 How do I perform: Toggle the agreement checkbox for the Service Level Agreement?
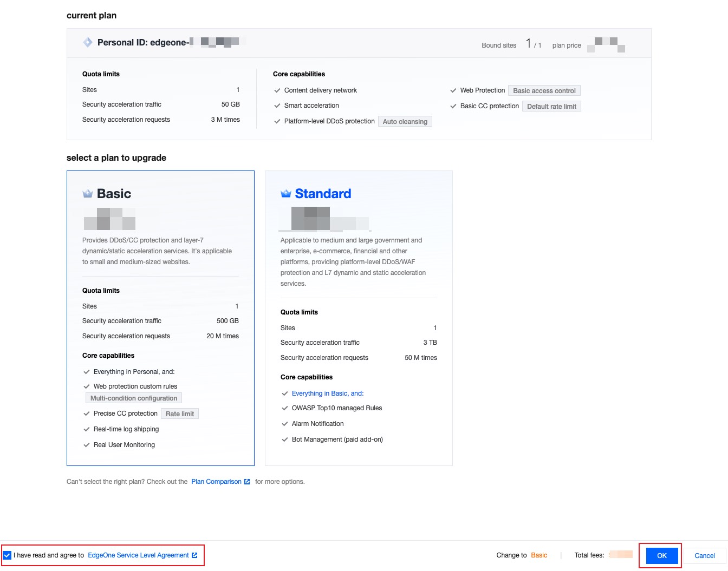click(7, 555)
